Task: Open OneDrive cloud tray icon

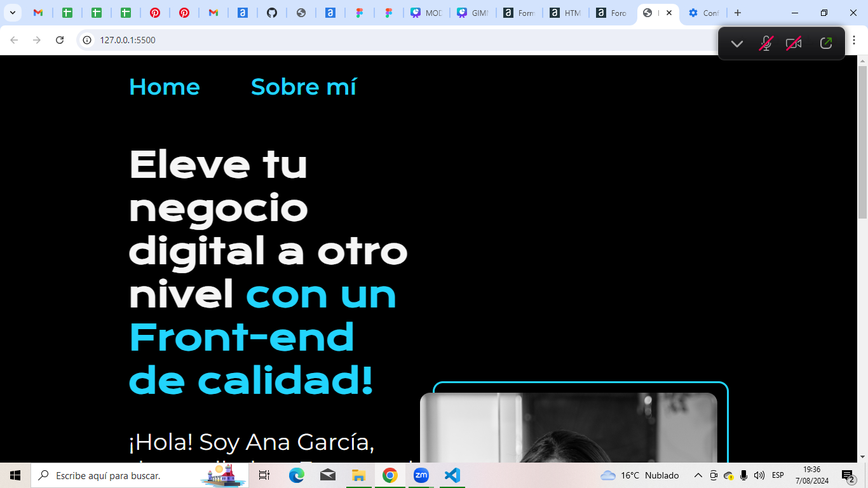Action: pyautogui.click(x=729, y=475)
